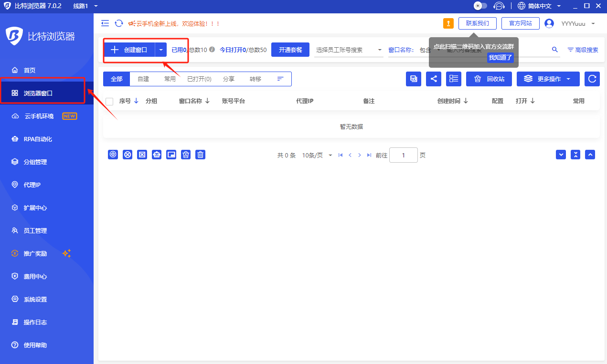Open the customer service chat icon in title bar

click(499, 6)
